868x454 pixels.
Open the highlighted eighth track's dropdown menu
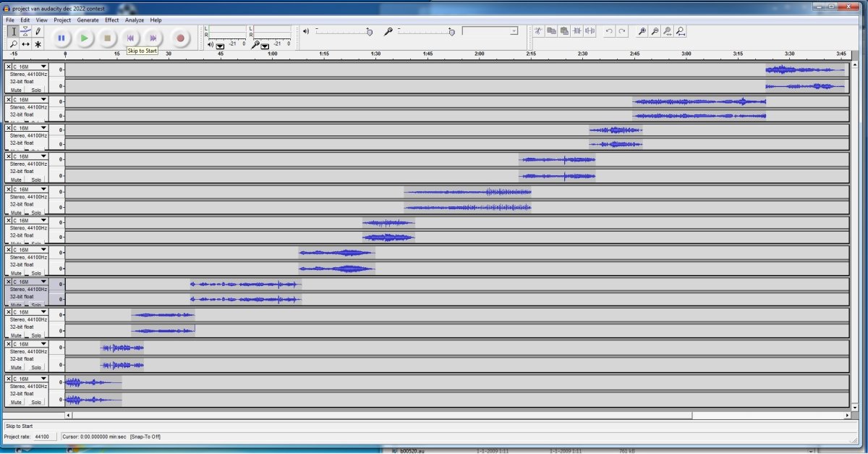point(30,282)
